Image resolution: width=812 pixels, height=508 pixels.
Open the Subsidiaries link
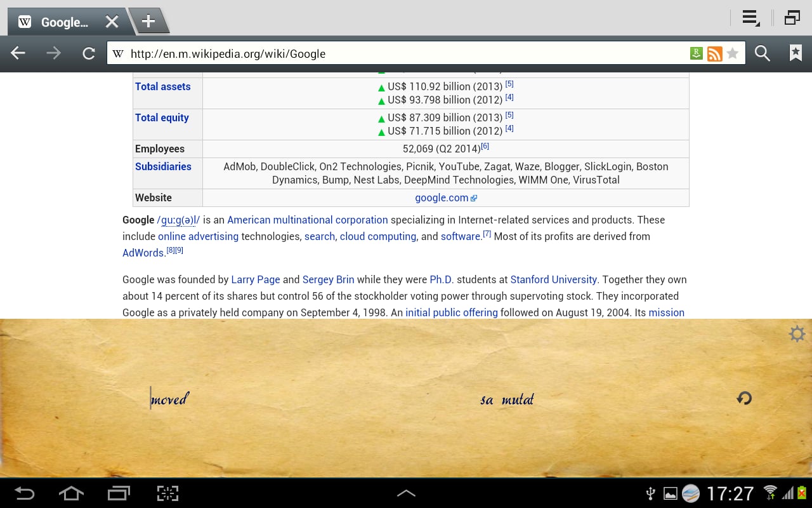tap(163, 166)
